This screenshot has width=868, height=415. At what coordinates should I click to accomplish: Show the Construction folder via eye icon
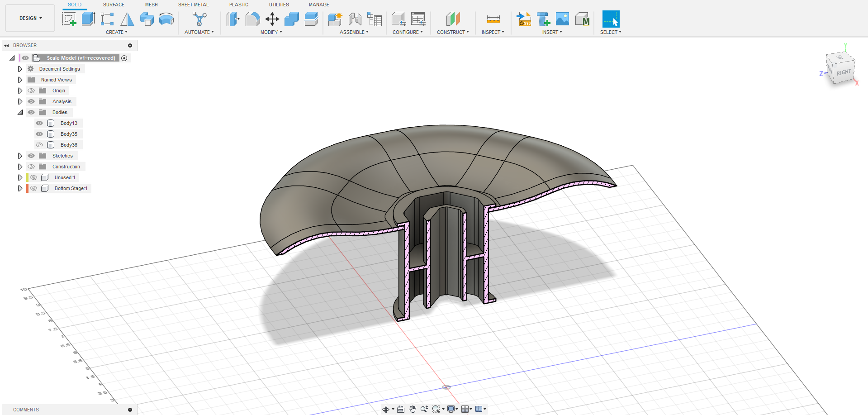click(x=31, y=167)
